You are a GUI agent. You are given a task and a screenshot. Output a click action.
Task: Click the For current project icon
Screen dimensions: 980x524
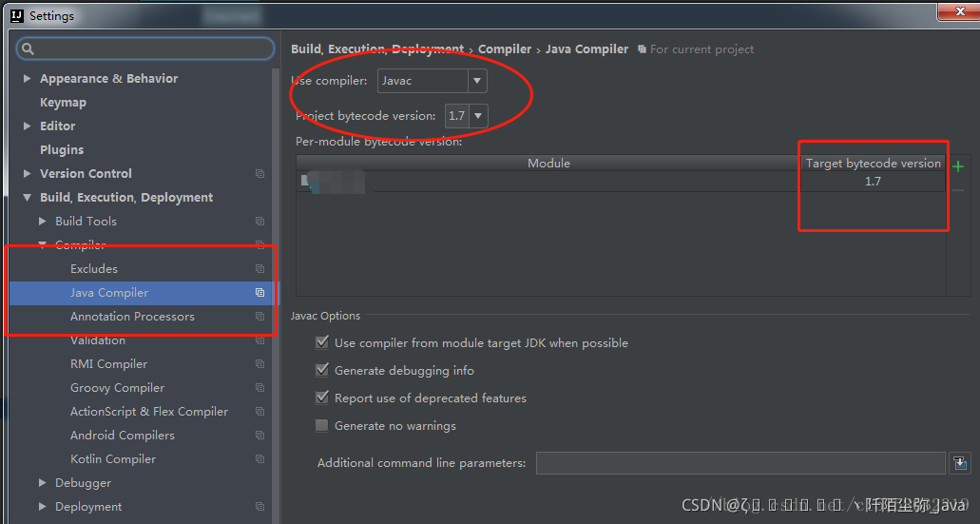click(x=642, y=49)
